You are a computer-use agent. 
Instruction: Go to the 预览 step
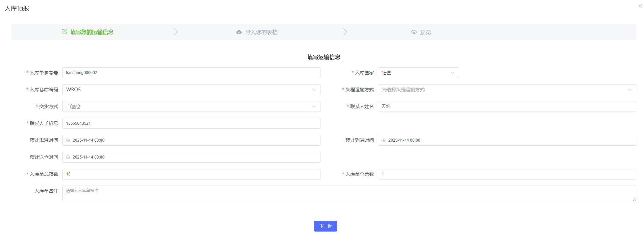425,32
